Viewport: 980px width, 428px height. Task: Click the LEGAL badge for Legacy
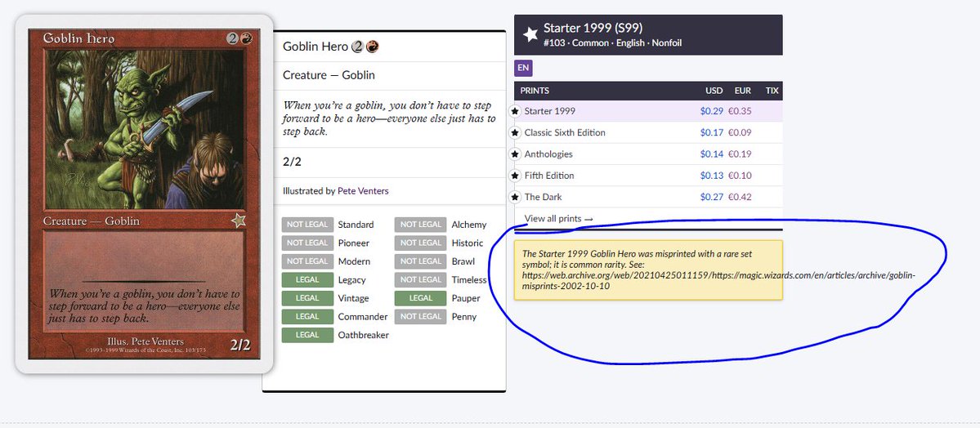(307, 280)
